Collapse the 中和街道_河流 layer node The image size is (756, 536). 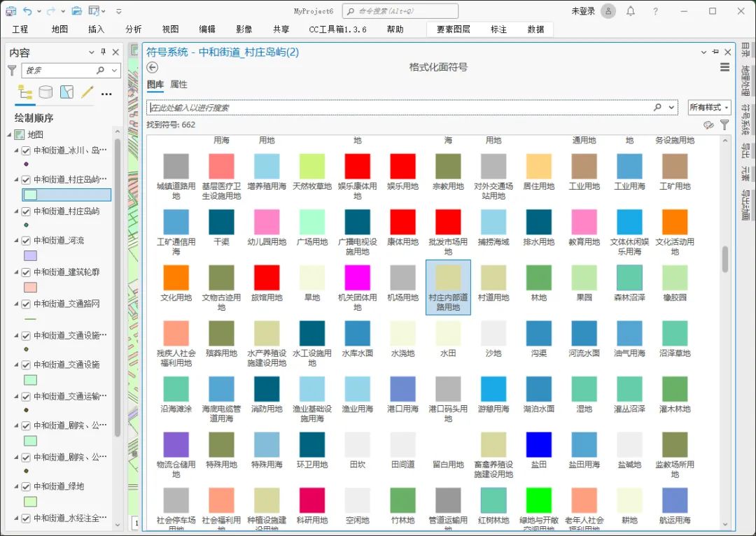click(x=16, y=240)
